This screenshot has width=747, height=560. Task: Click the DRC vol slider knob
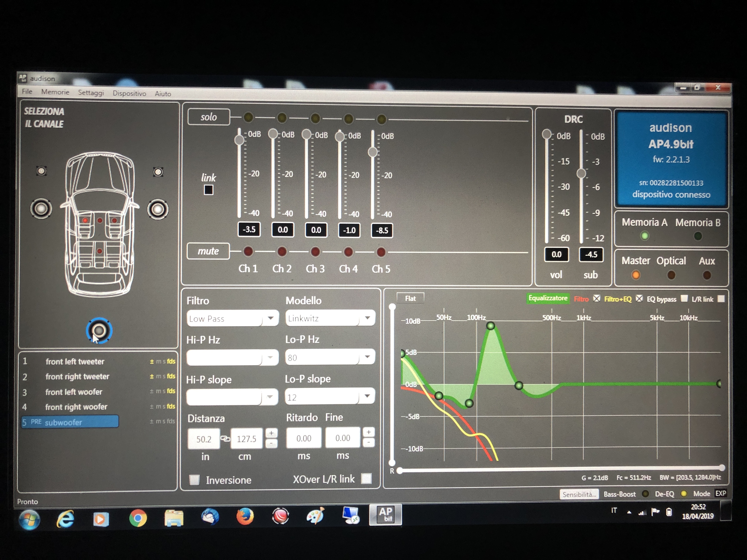pyautogui.click(x=546, y=134)
